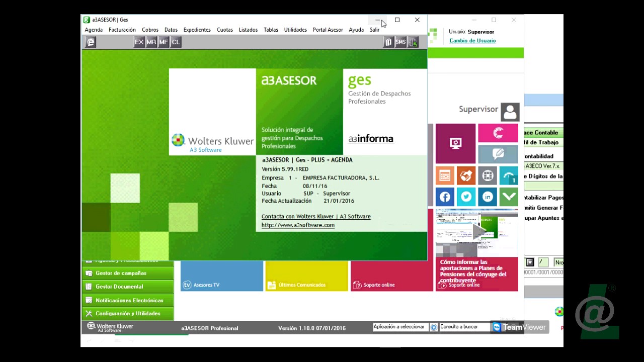Open the Facturación menu

coord(122,30)
